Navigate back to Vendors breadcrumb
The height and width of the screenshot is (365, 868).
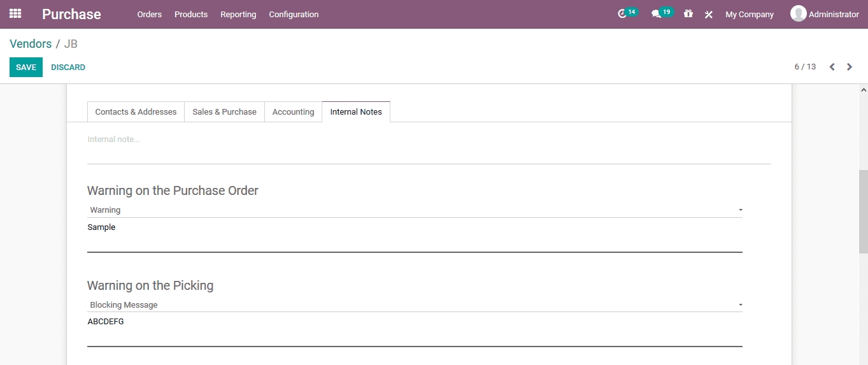(31, 44)
